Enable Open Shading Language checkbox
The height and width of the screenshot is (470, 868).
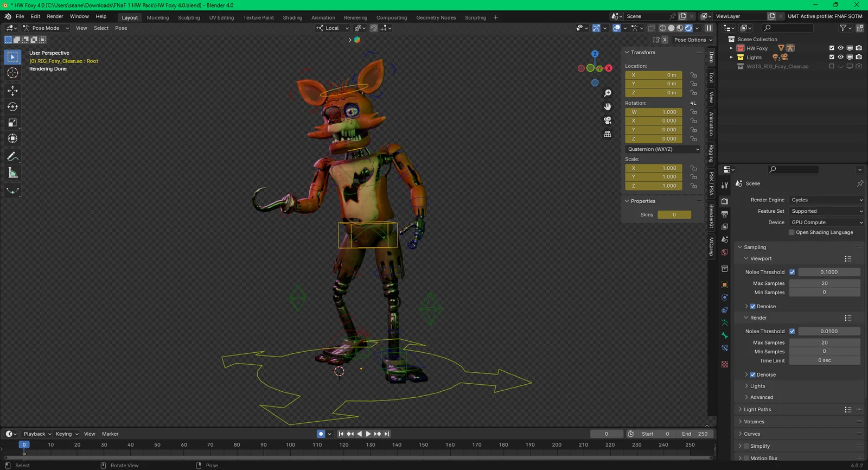[x=792, y=232]
